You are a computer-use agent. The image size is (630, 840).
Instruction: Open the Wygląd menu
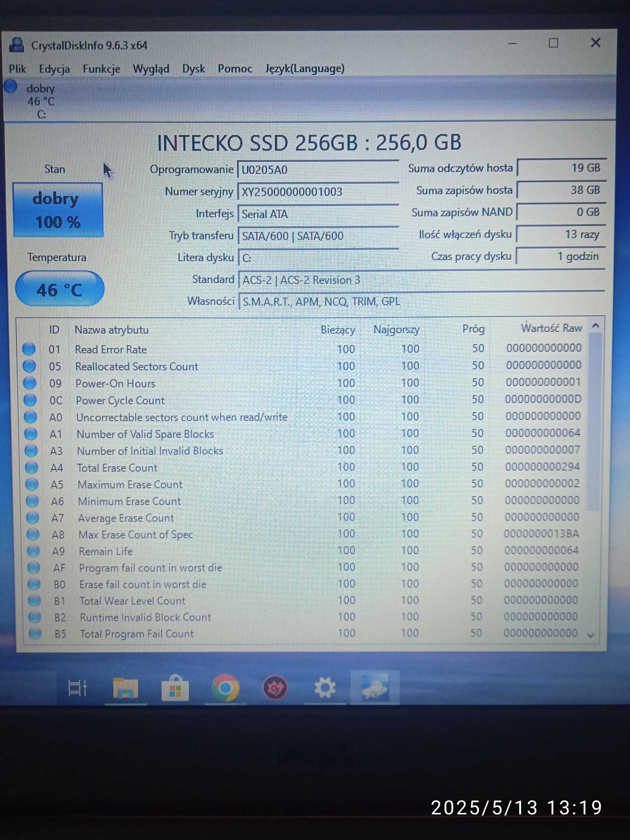[x=151, y=69]
